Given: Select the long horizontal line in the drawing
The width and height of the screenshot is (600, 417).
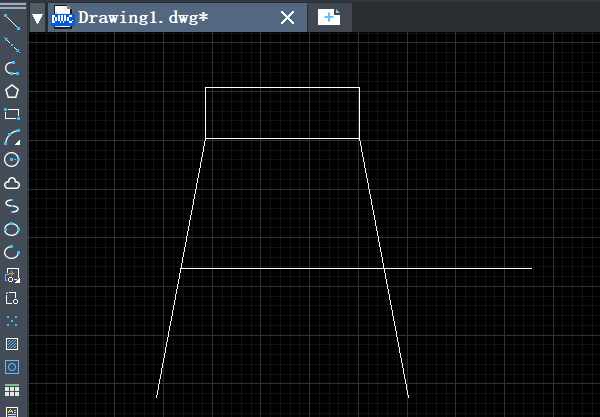Looking at the screenshot, I should tap(356, 269).
